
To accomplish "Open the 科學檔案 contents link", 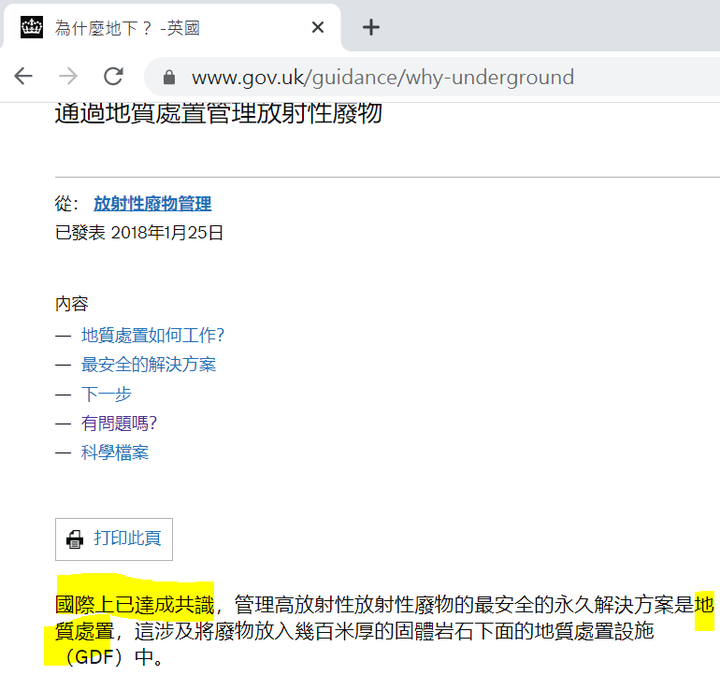I will pyautogui.click(x=115, y=452).
